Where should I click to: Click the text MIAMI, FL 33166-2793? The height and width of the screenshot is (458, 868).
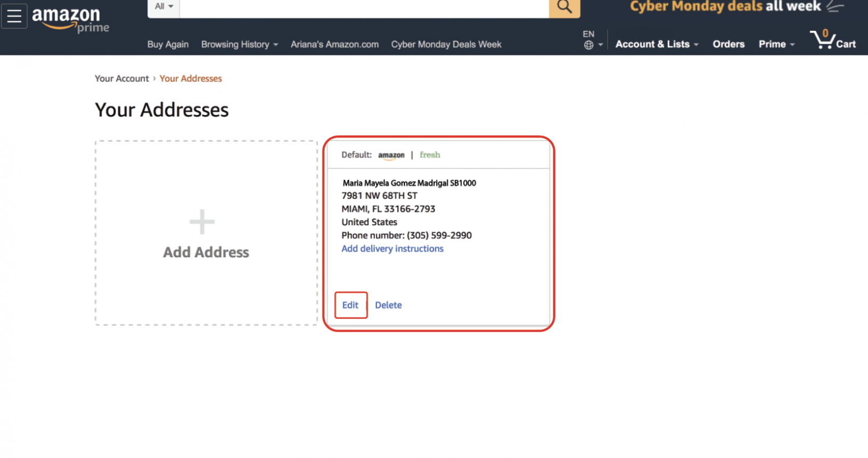point(388,209)
